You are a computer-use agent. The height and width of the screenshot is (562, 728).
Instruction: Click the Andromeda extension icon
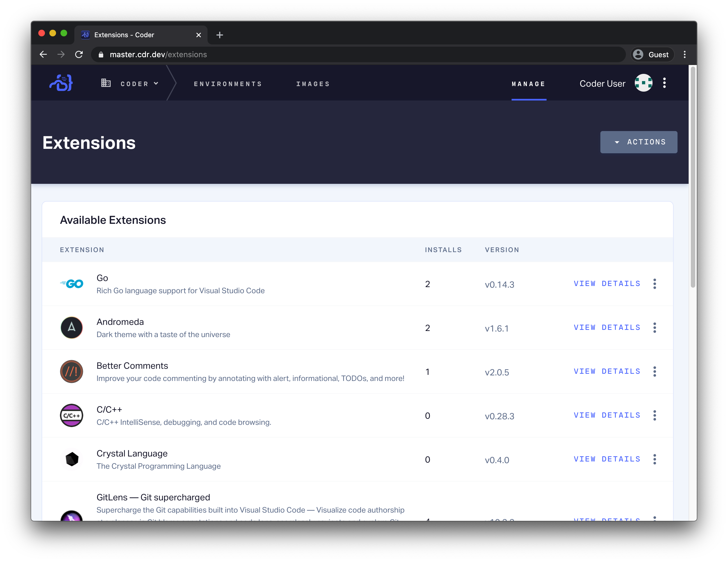click(72, 328)
